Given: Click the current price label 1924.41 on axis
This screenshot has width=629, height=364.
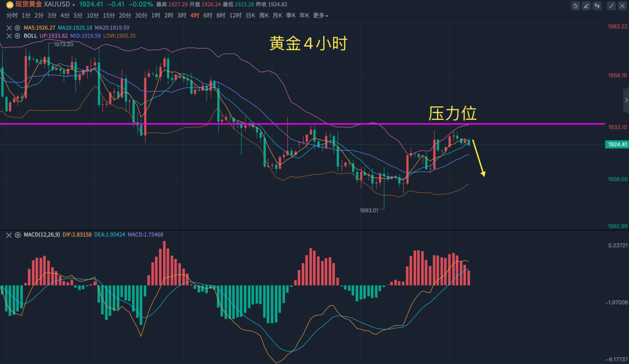Looking at the screenshot, I should (616, 144).
